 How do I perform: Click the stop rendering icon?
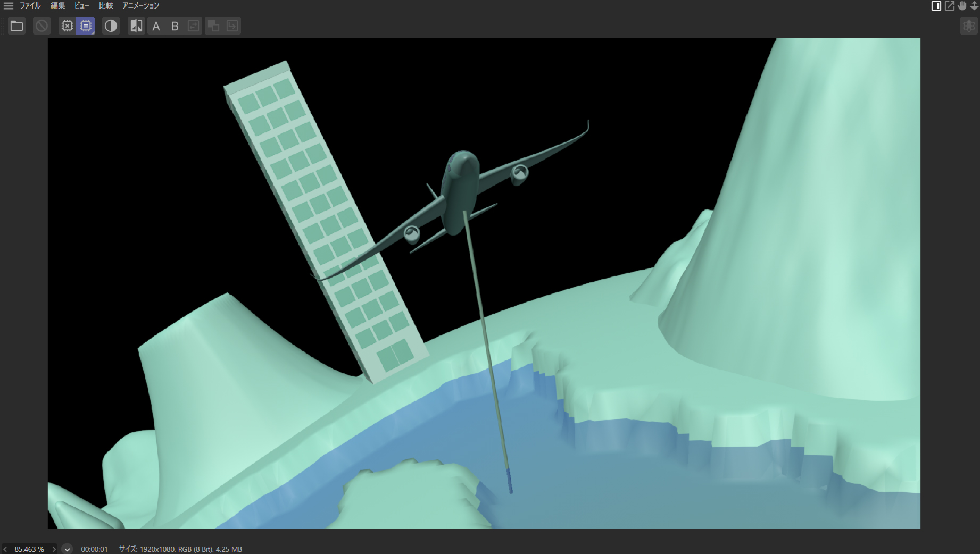pos(41,26)
